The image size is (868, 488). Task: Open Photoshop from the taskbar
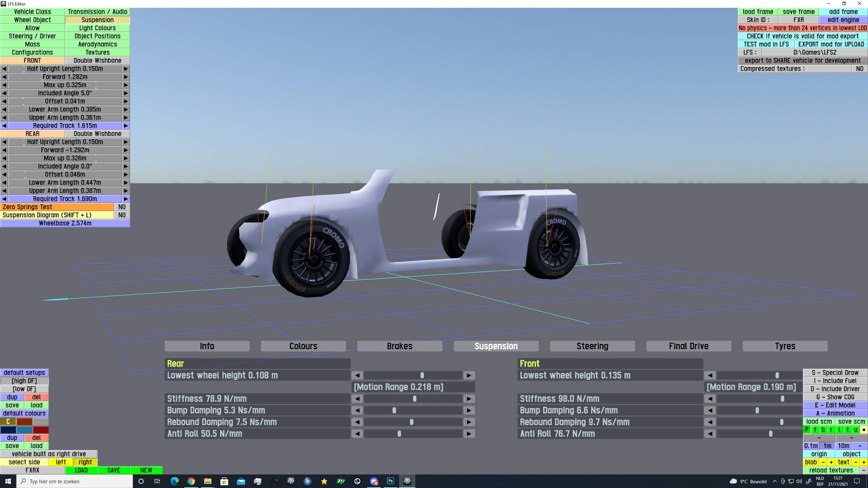pos(390,481)
